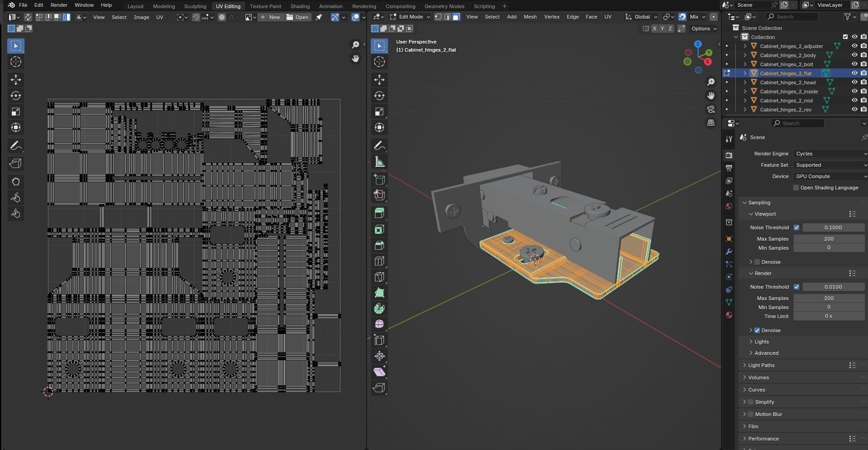Click the Options button in 3D viewport
The image size is (868, 450).
click(704, 29)
